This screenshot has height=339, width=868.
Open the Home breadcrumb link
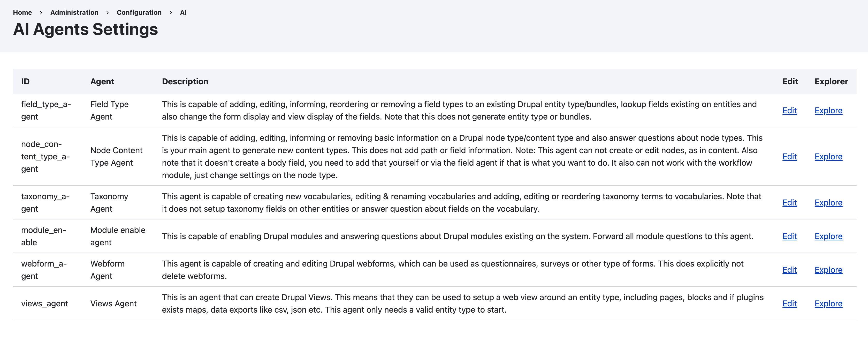point(22,12)
